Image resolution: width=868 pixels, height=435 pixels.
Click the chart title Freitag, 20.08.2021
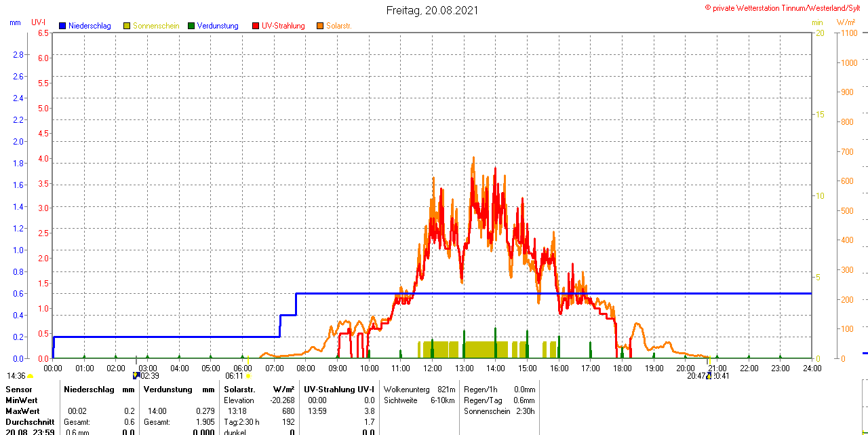tap(432, 10)
